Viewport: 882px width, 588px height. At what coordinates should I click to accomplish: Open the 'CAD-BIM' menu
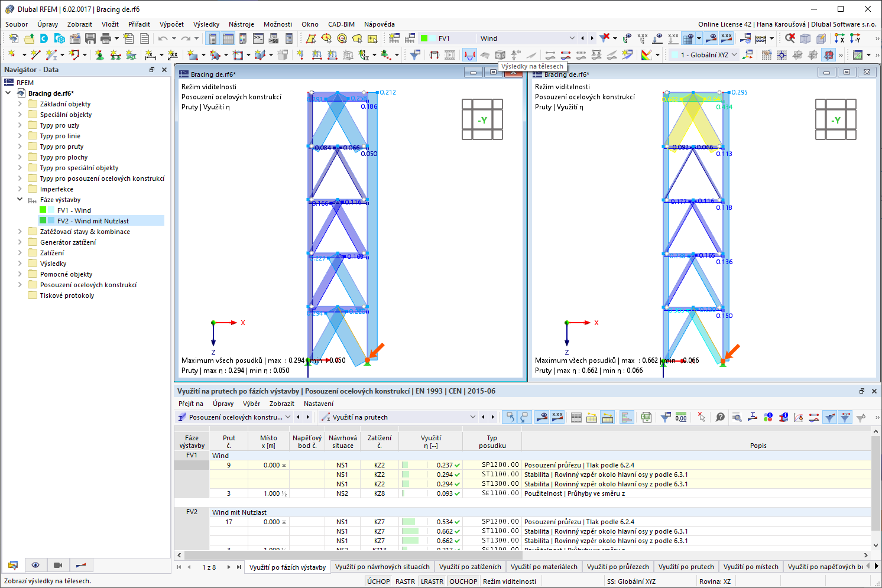tap(341, 24)
